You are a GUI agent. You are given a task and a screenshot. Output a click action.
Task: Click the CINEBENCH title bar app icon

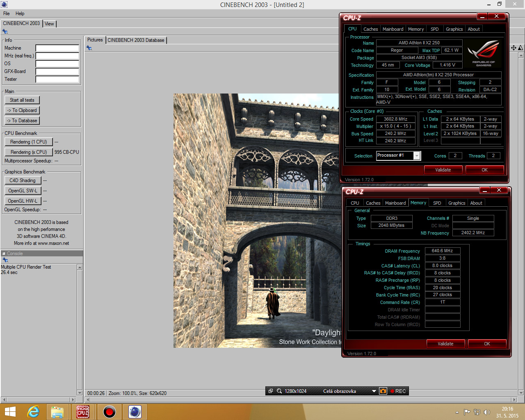(4, 5)
